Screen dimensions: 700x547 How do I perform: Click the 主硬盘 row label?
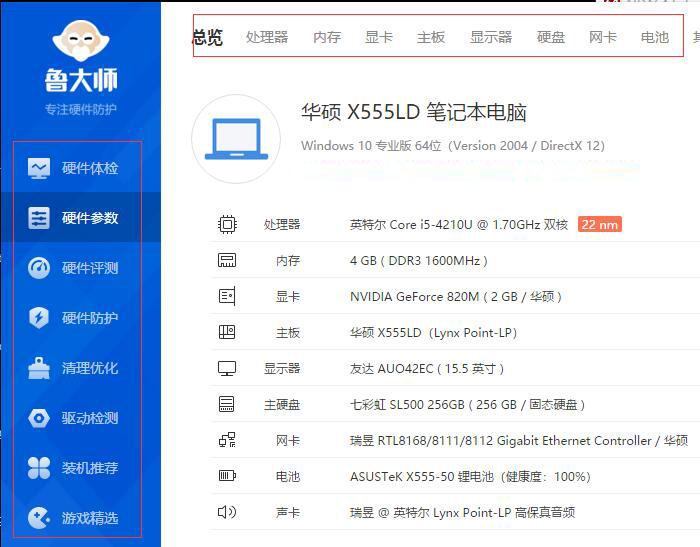[x=282, y=405]
